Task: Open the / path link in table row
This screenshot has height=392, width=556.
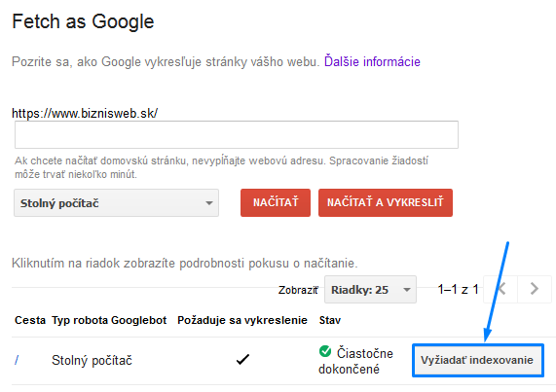Action: pos(17,361)
